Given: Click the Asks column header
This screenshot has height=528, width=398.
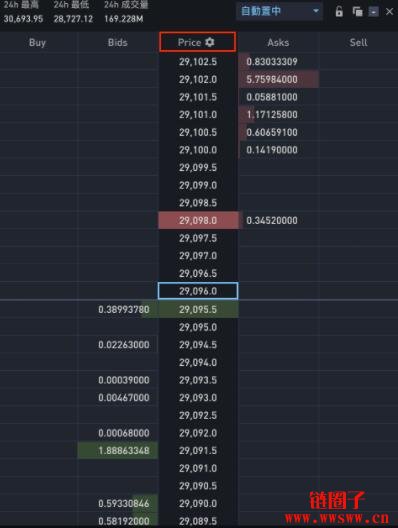Looking at the screenshot, I should [278, 42].
